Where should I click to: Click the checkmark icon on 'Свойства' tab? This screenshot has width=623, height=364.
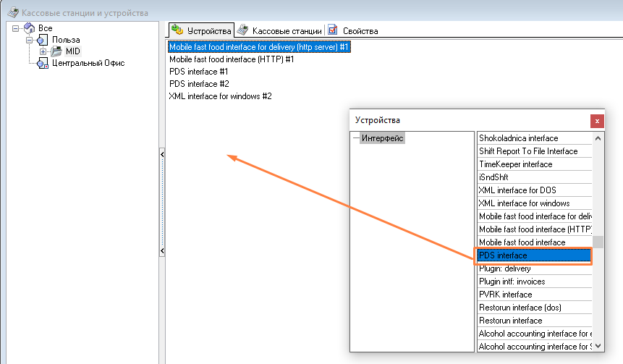pos(333,30)
